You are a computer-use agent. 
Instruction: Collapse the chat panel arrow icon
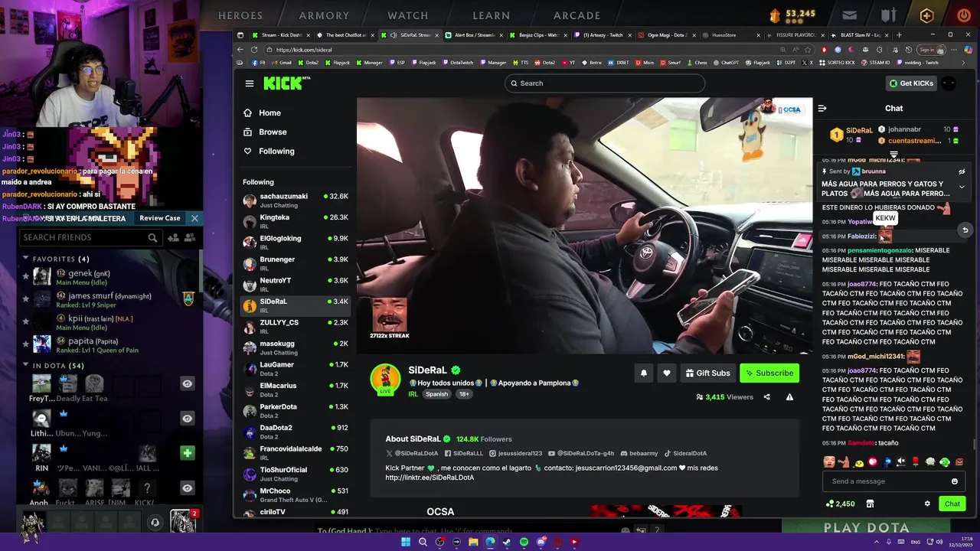(822, 109)
